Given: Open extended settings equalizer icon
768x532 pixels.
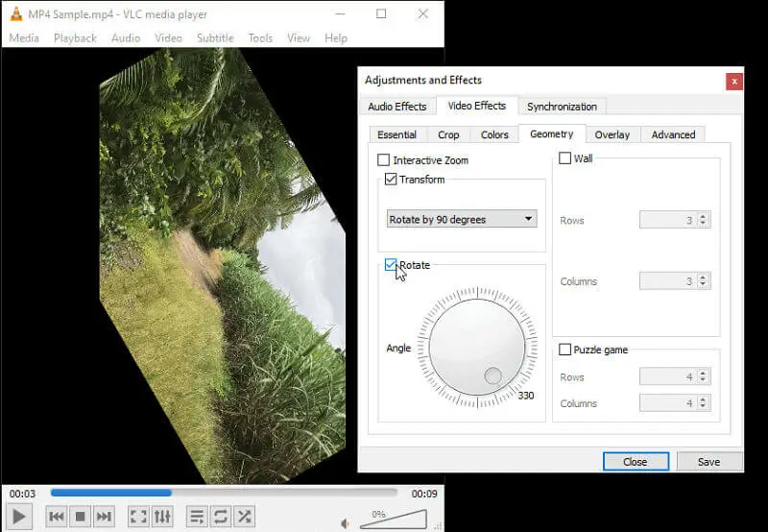Looking at the screenshot, I should pyautogui.click(x=163, y=517).
